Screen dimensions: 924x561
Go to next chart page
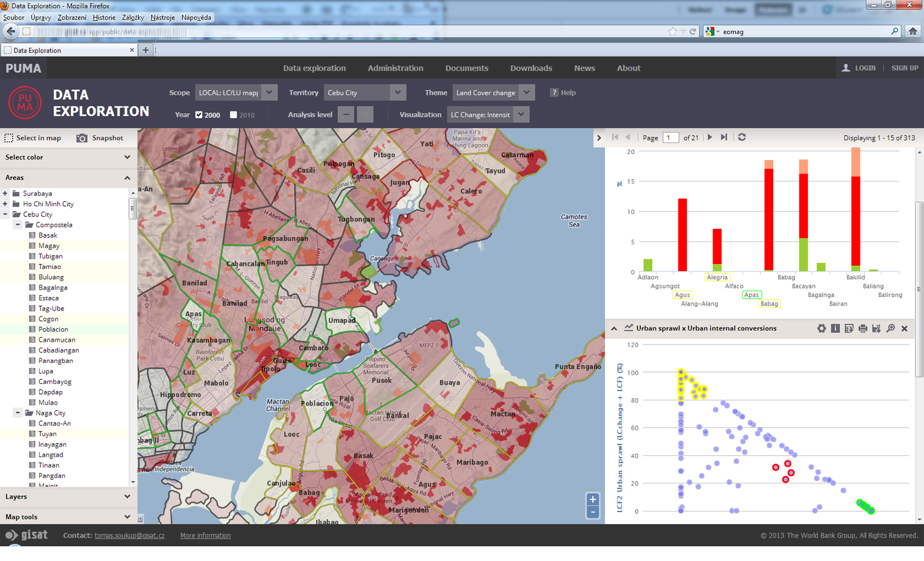[710, 137]
